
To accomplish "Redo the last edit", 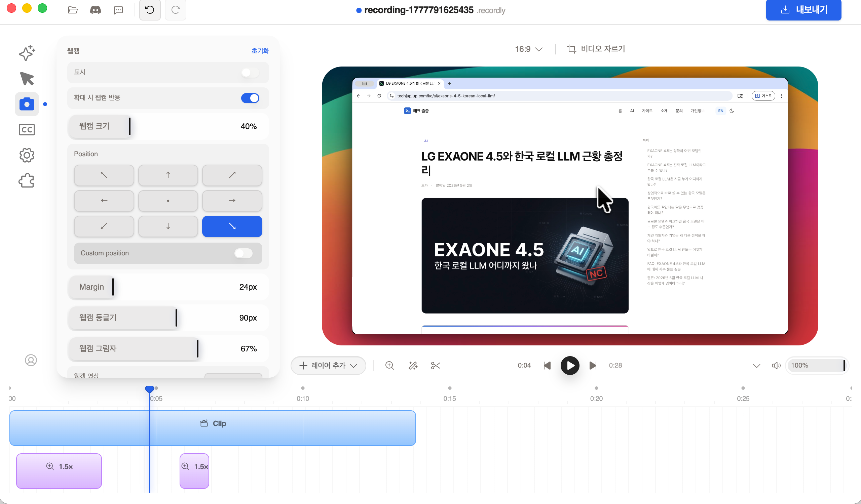I will click(176, 10).
